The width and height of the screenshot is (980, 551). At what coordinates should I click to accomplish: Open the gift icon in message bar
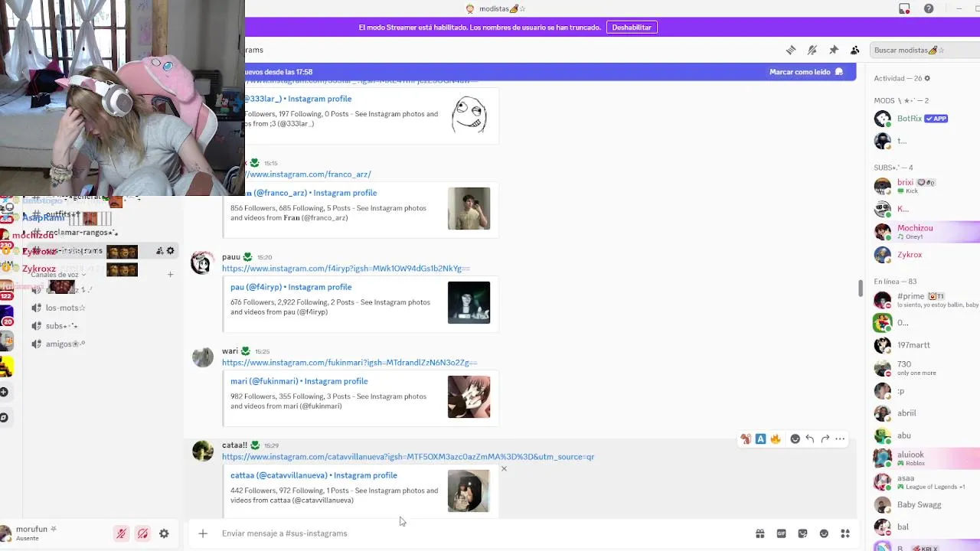click(x=760, y=533)
